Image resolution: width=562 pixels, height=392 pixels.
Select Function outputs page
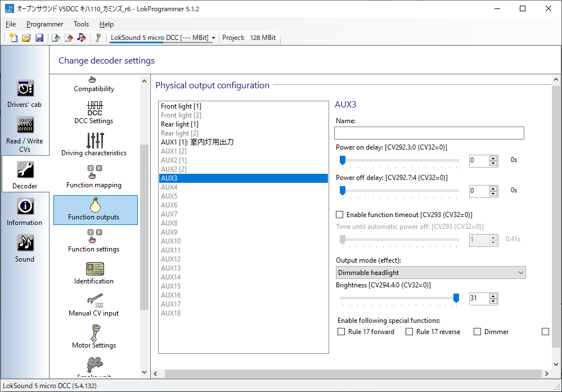(x=95, y=210)
